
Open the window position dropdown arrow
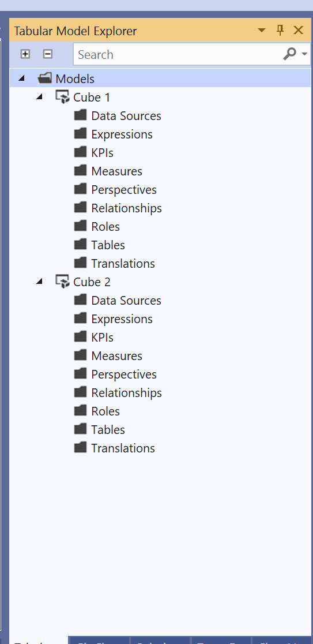click(x=261, y=31)
